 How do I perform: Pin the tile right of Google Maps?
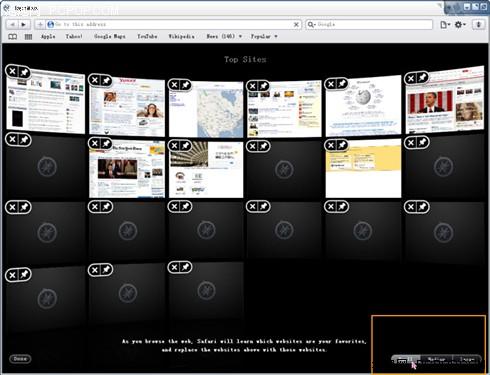[x=264, y=86]
